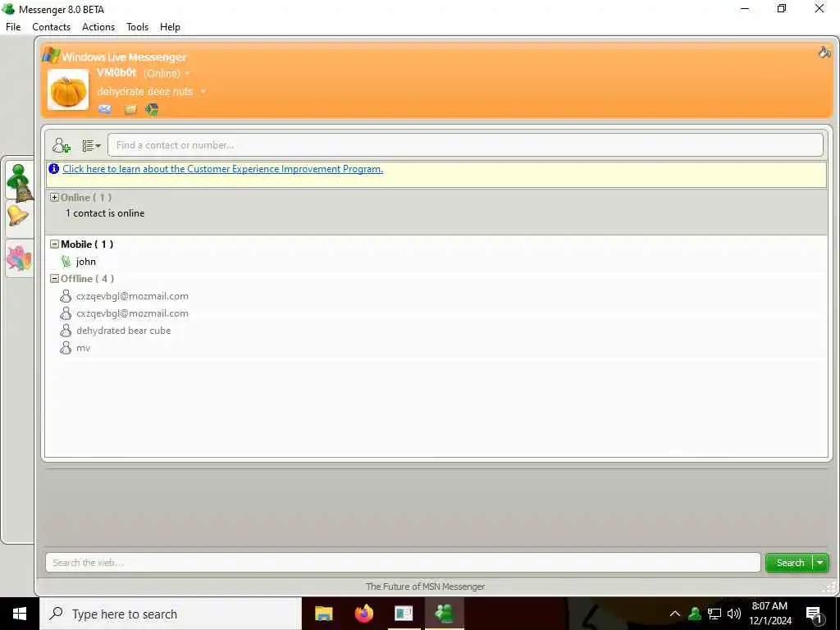The width and height of the screenshot is (840, 630).
Task: Open File Explorer from the taskbar
Action: pos(323,614)
